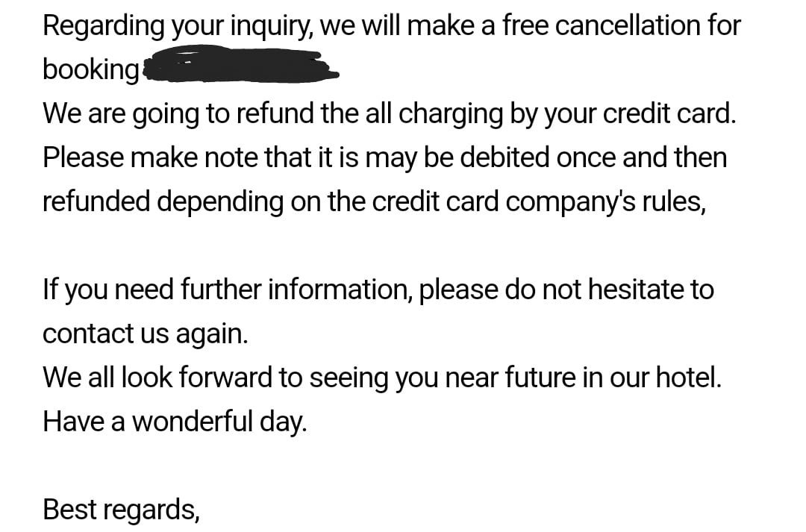The height and width of the screenshot is (532, 806).
Task: Click the word "booking" before the redaction
Action: tap(91, 69)
